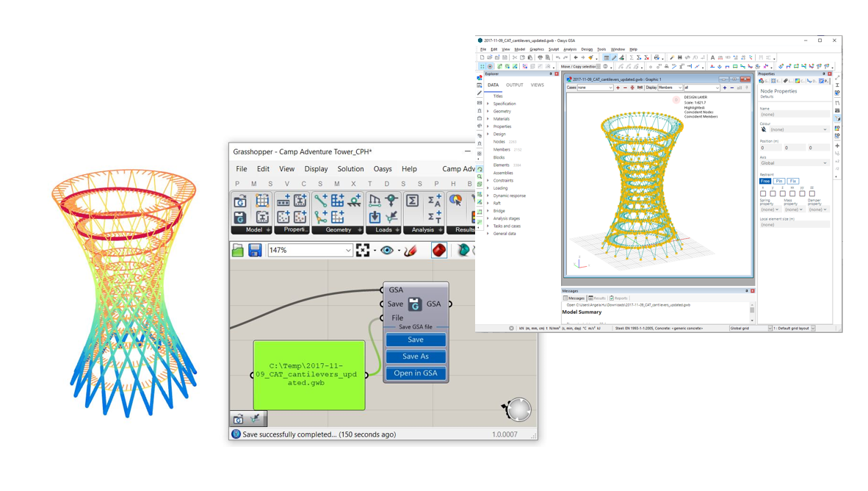Click the Open in GSA button
868x491 pixels.
415,373
